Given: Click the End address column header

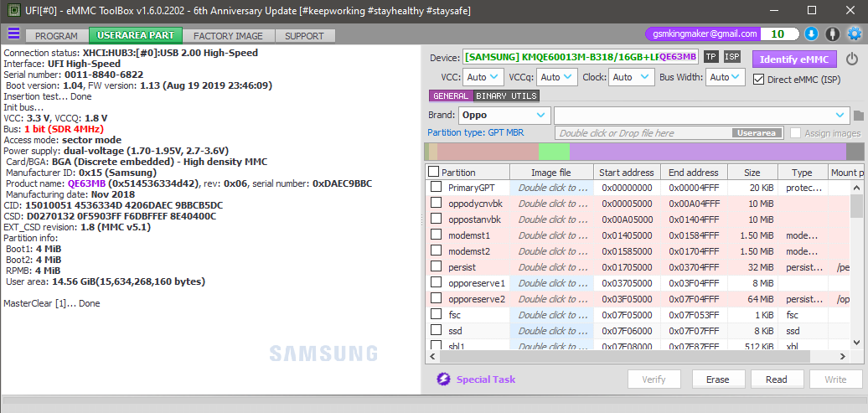Looking at the screenshot, I should pos(694,173).
